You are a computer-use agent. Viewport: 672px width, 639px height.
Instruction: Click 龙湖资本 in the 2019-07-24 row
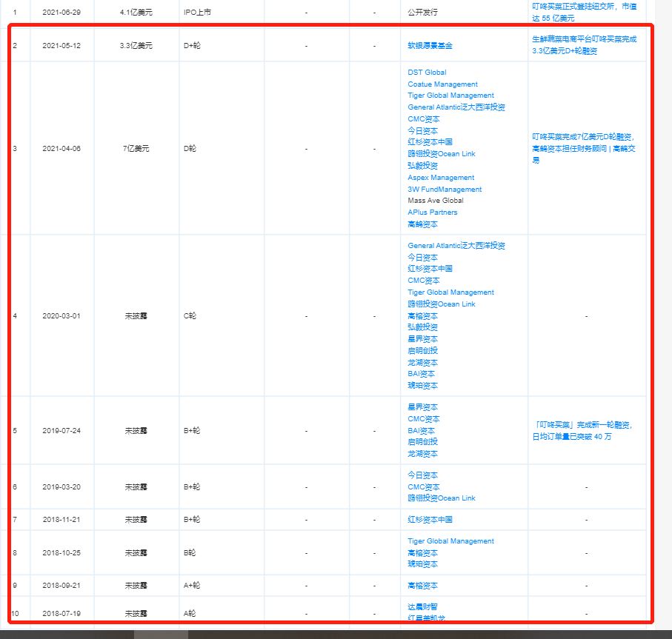422,454
